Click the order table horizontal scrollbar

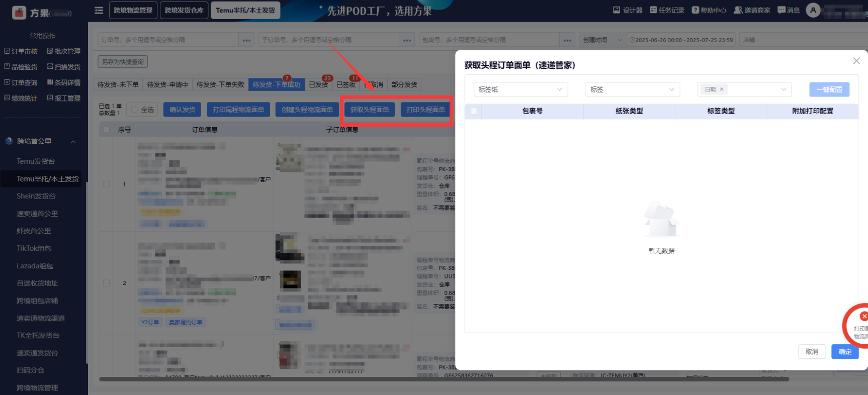pyautogui.click(x=444, y=379)
